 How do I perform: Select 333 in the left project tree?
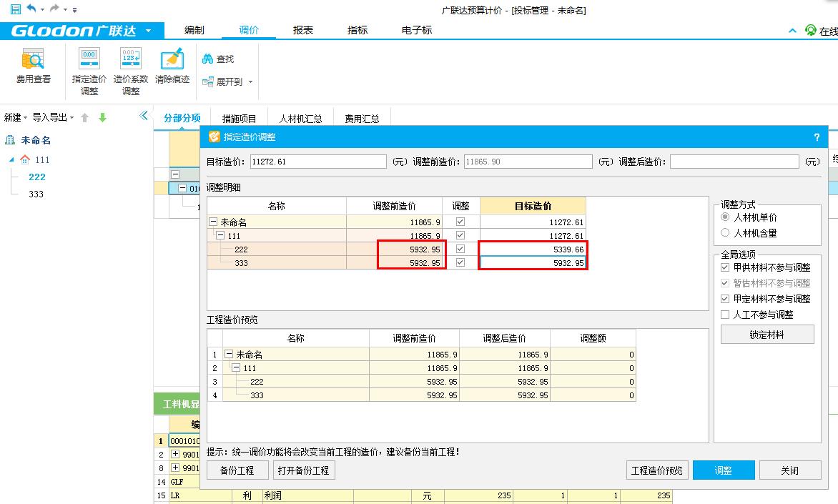(36, 194)
